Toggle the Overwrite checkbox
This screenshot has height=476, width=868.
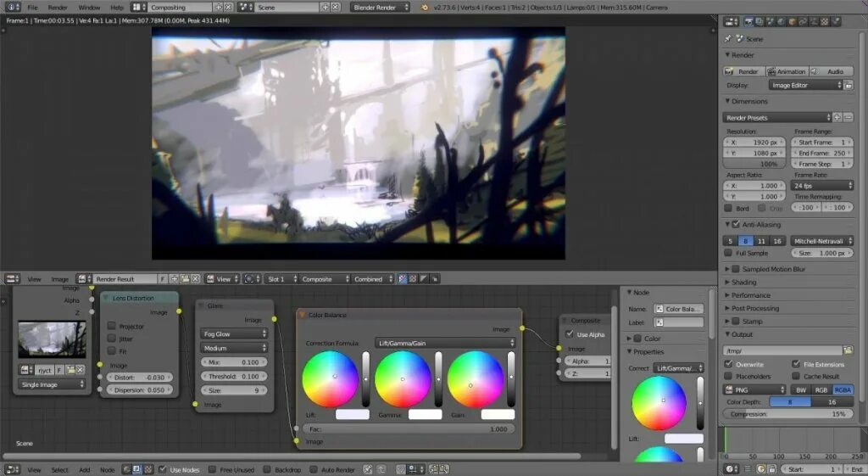pyautogui.click(x=729, y=364)
